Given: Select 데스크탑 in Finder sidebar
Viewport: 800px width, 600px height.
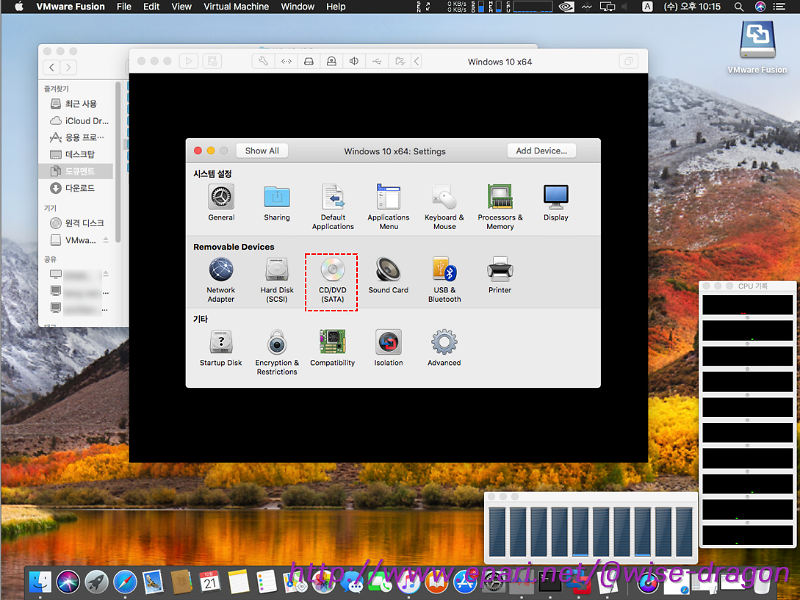Looking at the screenshot, I should click(76, 154).
